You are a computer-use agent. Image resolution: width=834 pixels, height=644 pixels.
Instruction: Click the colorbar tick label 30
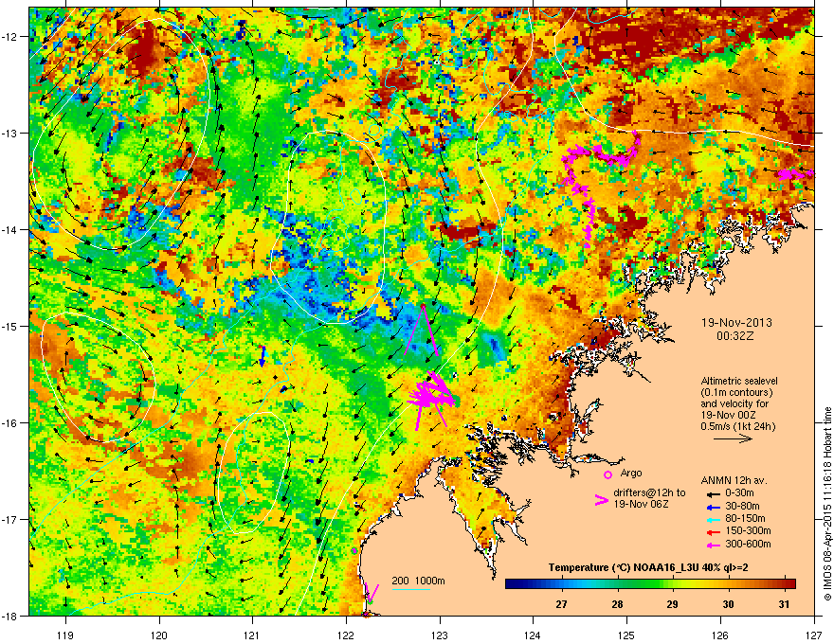coord(728,604)
